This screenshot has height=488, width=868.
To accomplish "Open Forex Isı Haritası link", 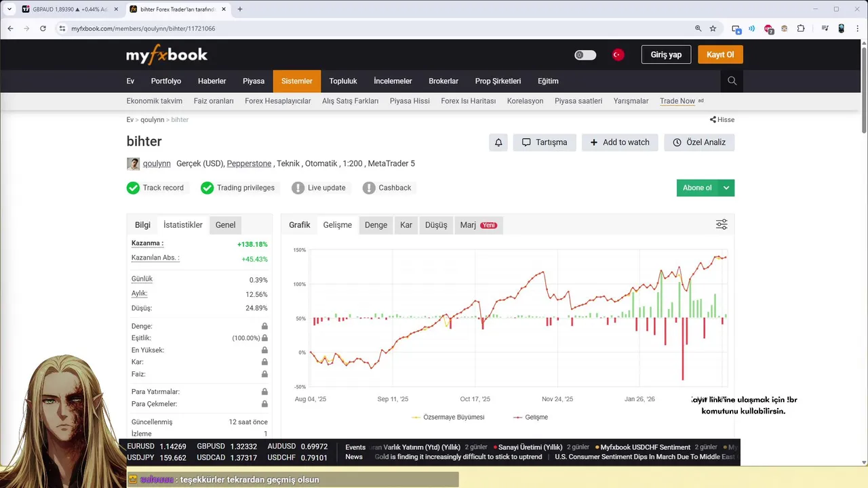I will (x=468, y=101).
